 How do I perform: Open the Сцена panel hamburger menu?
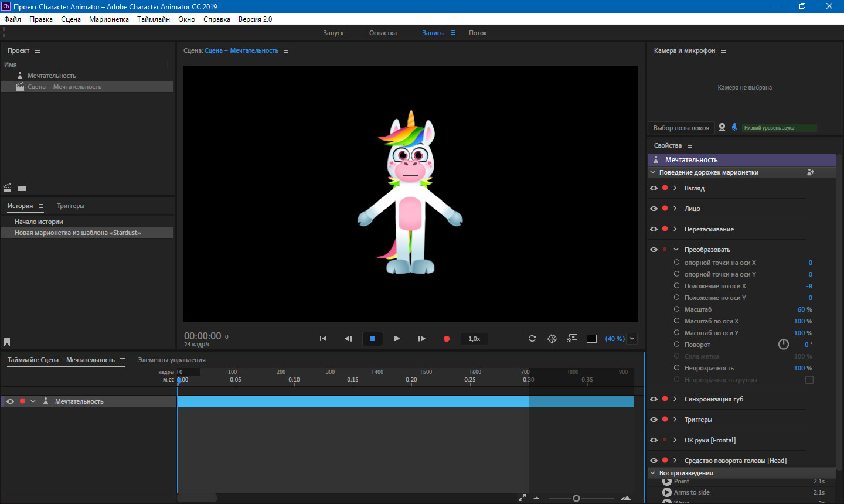pyautogui.click(x=286, y=50)
